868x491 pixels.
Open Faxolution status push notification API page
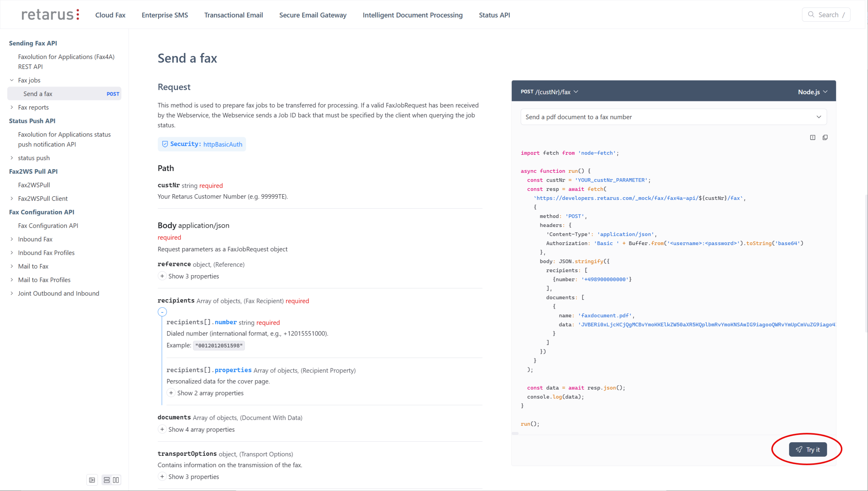coord(64,139)
